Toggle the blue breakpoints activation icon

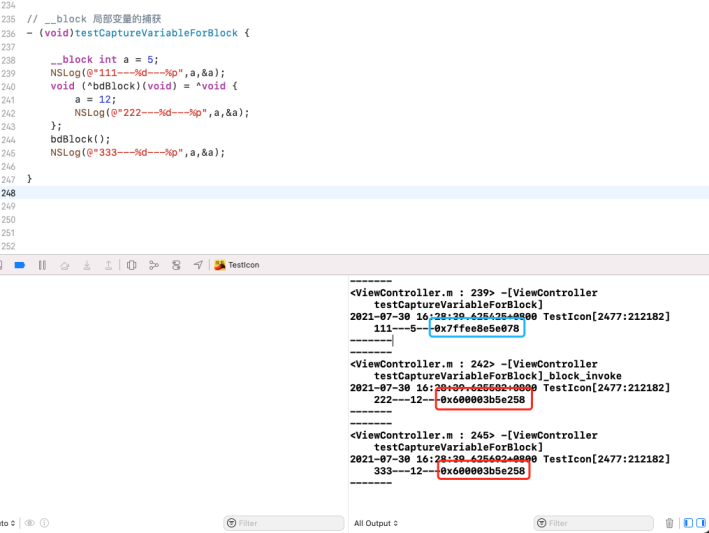tap(20, 265)
